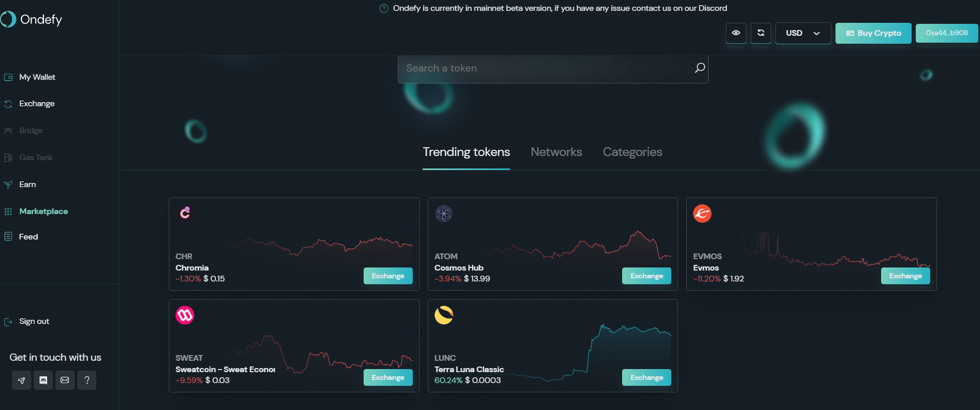Open the 0xa44_b908 wallet address menu
This screenshot has height=410, width=980.
tap(946, 33)
